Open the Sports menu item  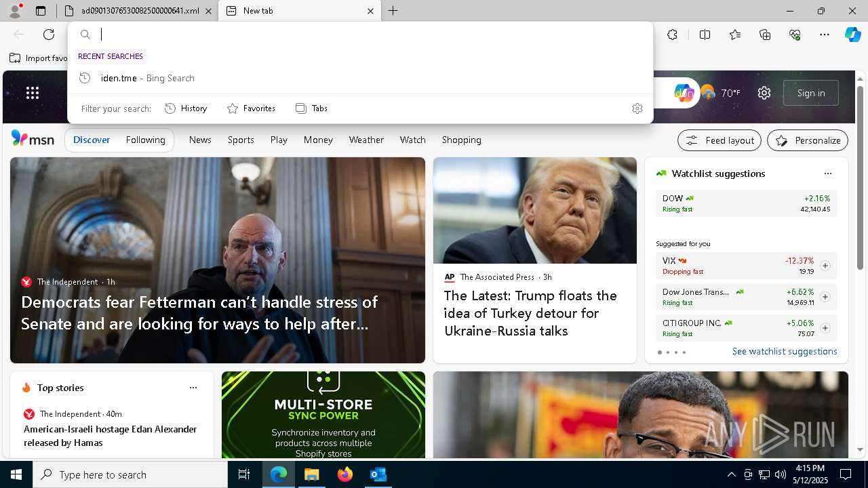pyautogui.click(x=241, y=140)
